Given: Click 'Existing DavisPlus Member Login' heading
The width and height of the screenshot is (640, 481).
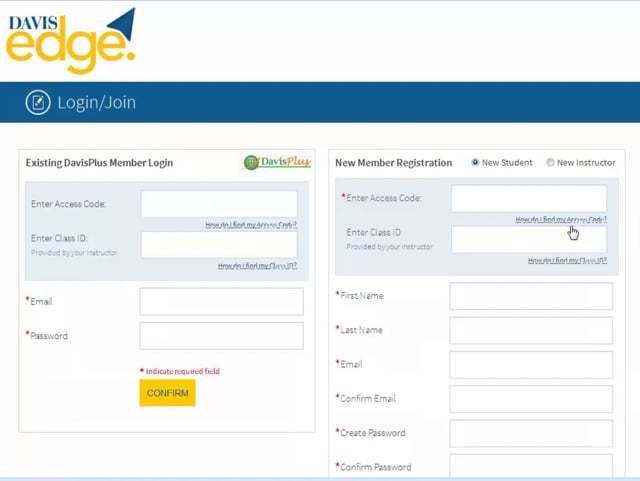Looking at the screenshot, I should point(99,163).
